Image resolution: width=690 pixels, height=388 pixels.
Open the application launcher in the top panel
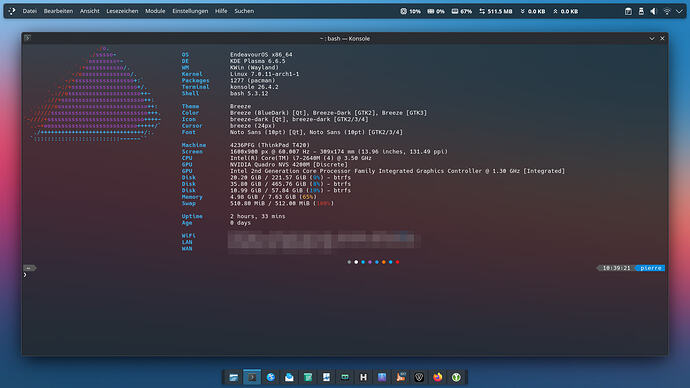tap(12, 11)
